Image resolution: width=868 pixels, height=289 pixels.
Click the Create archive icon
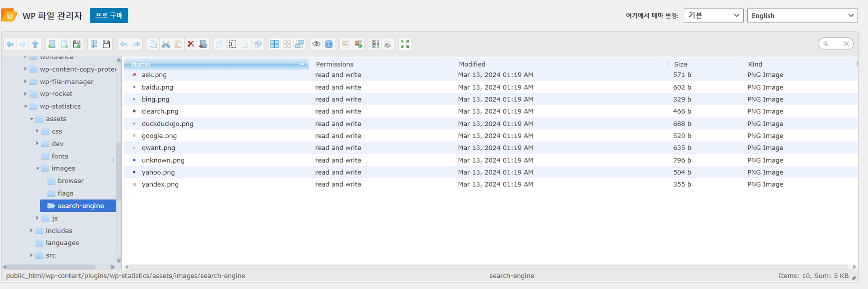click(x=358, y=44)
